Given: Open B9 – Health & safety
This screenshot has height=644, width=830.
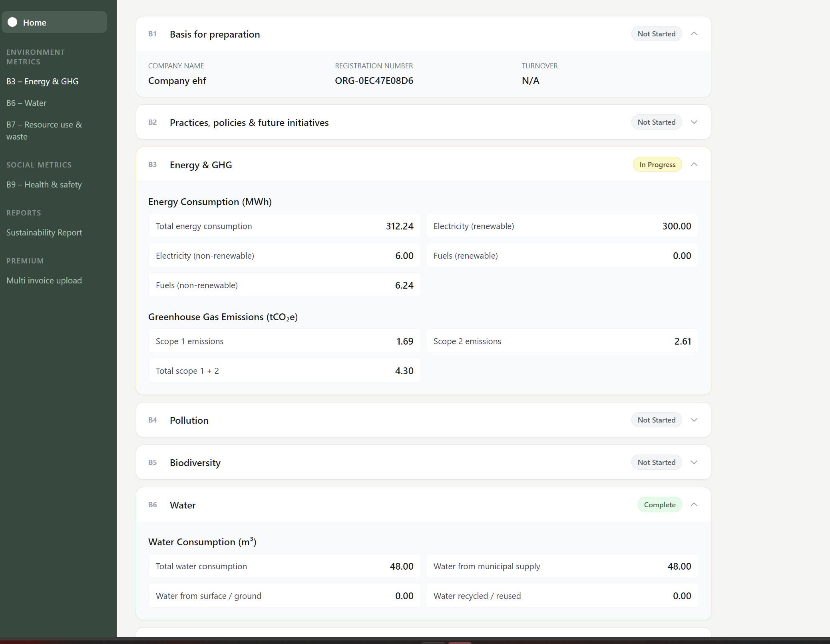Looking at the screenshot, I should click(x=44, y=184).
